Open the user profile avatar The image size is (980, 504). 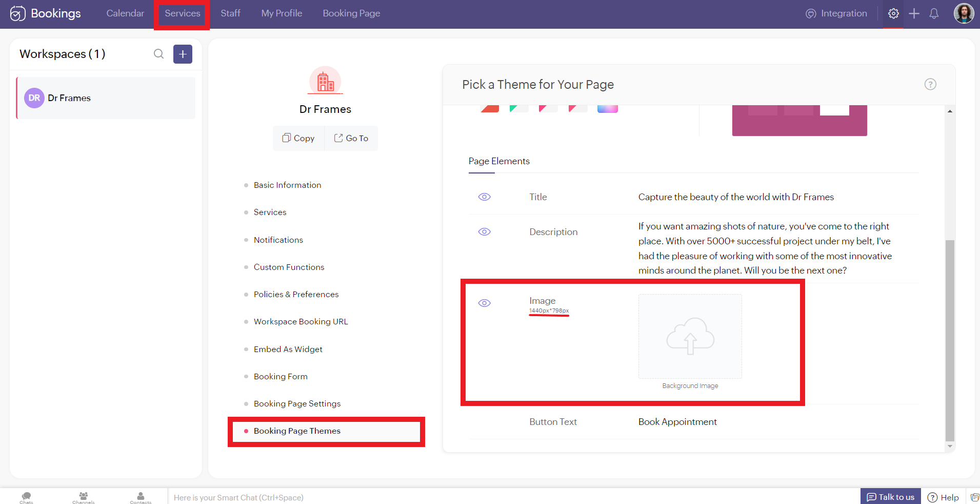964,13
